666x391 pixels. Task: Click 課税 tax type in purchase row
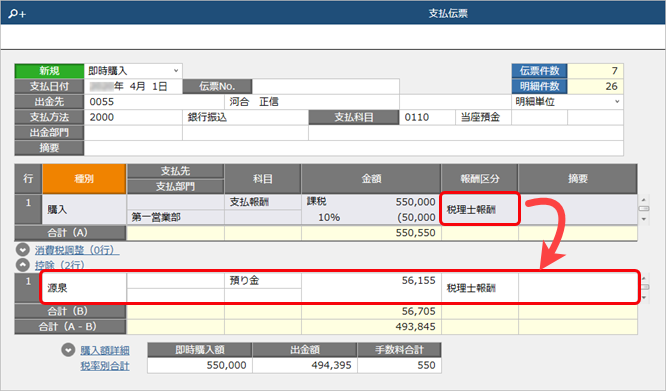tap(316, 202)
